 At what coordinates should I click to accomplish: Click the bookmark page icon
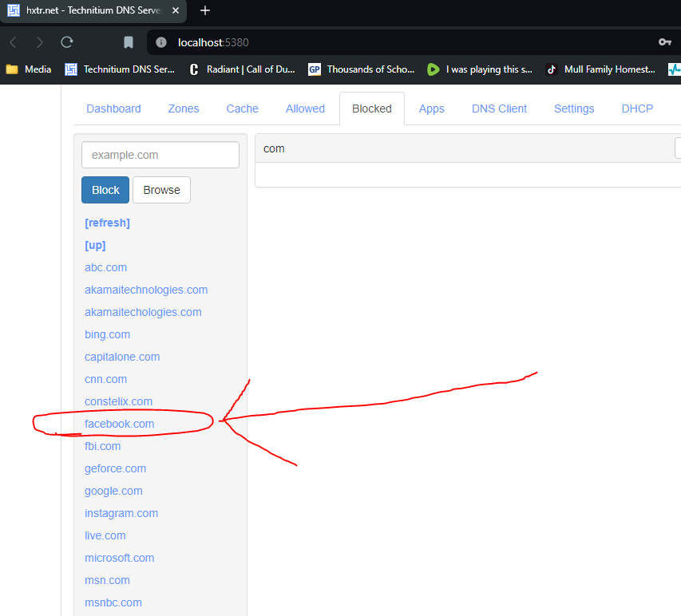coord(128,42)
